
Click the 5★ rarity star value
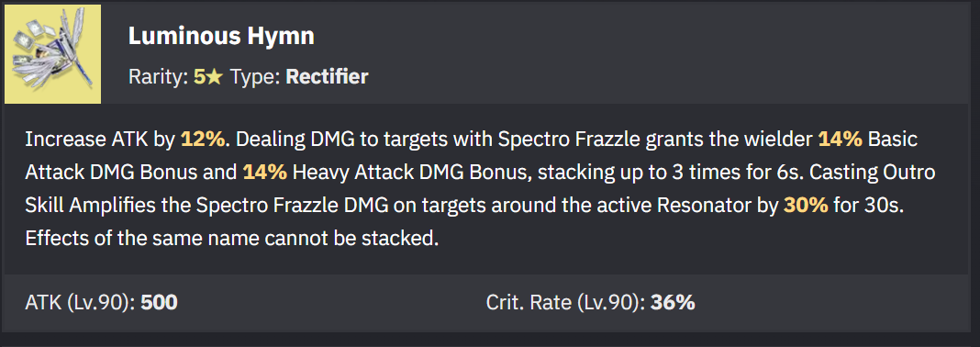pyautogui.click(x=208, y=77)
